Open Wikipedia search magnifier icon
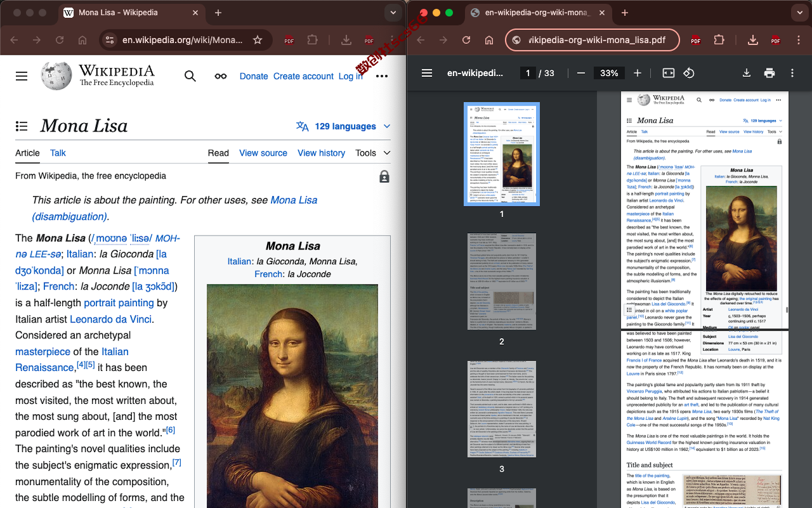This screenshot has width=812, height=508. (190, 76)
